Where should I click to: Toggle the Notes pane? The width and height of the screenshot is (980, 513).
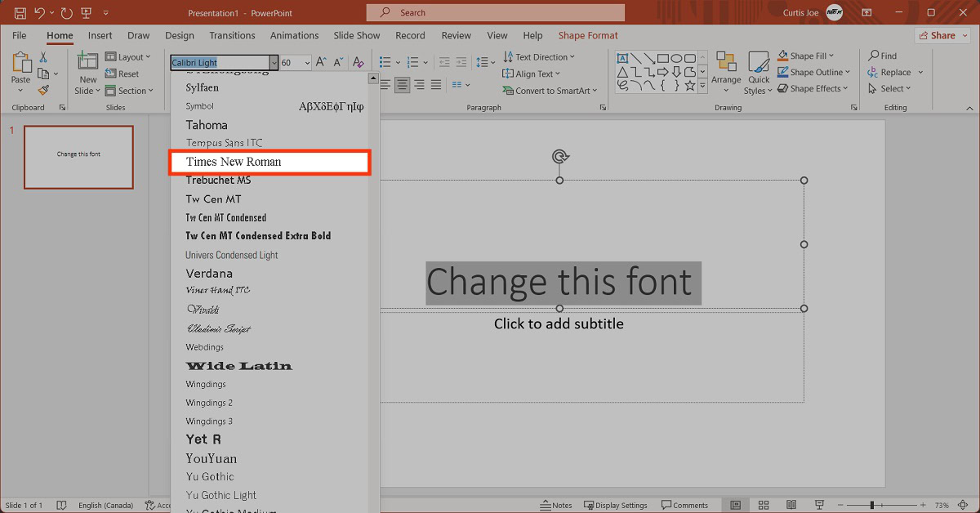[x=557, y=506]
